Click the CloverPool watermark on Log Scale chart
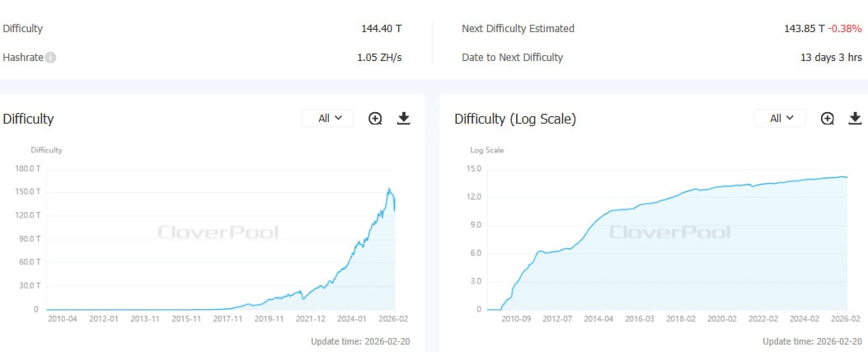This screenshot has width=868, height=352. (670, 232)
